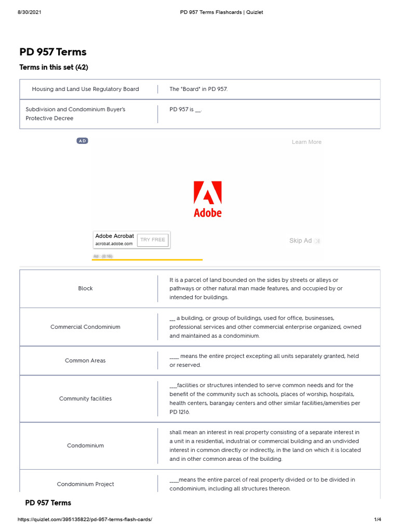Click the yellow ad progress bar
Image resolution: width=399 pixels, height=532 pixels.
pos(147,259)
